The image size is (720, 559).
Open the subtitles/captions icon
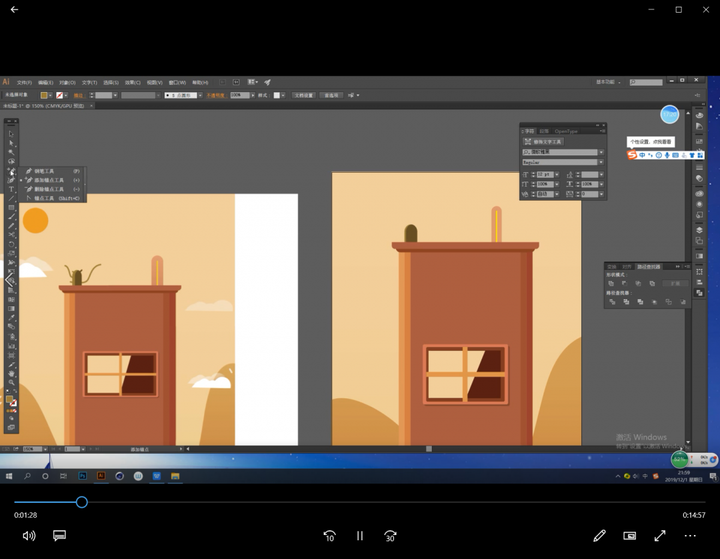(x=59, y=536)
